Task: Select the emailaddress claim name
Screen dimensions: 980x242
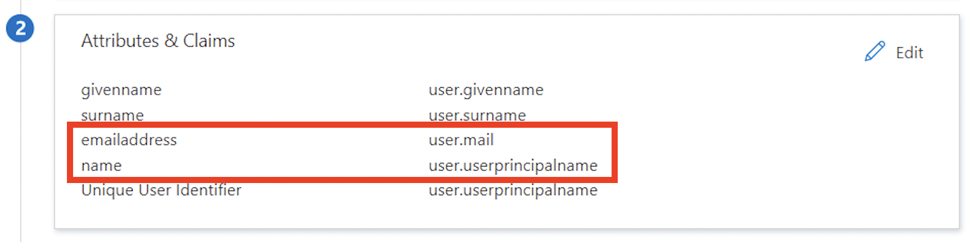Action: coord(129,140)
